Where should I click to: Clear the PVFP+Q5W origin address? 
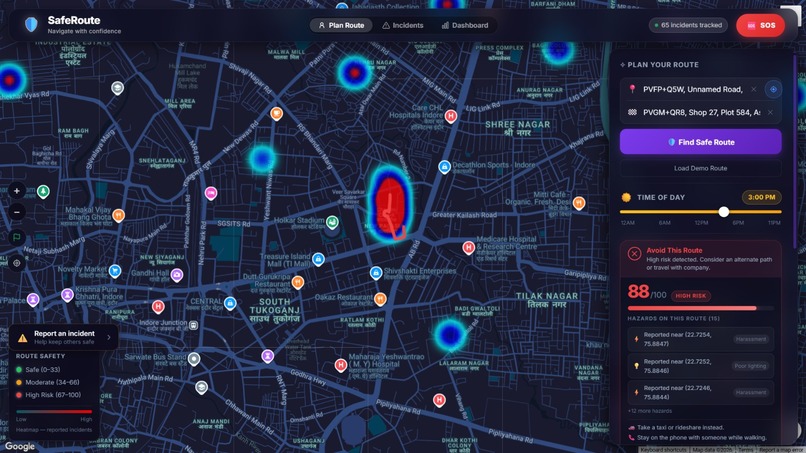pos(754,89)
